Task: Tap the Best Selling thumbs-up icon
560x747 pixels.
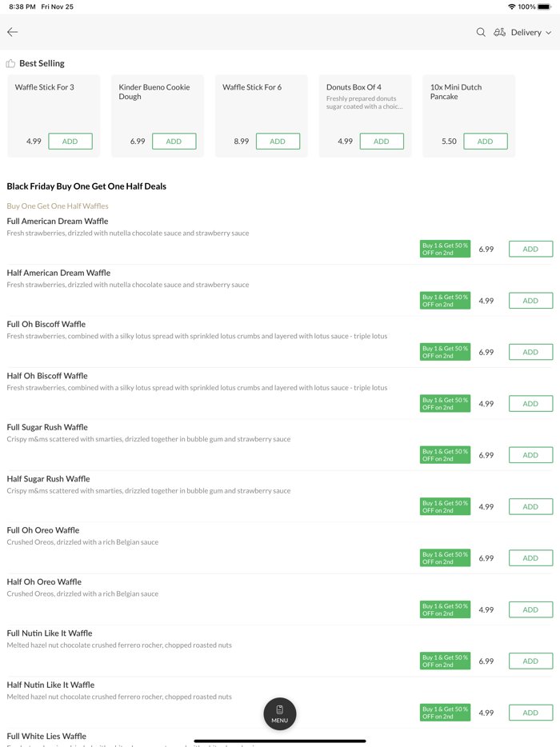Action: point(10,63)
